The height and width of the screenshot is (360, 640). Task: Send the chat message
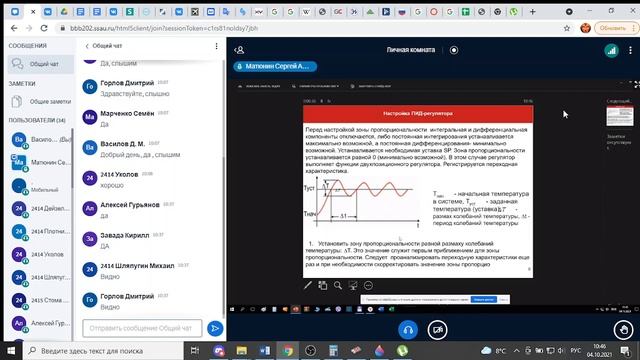[x=215, y=328]
